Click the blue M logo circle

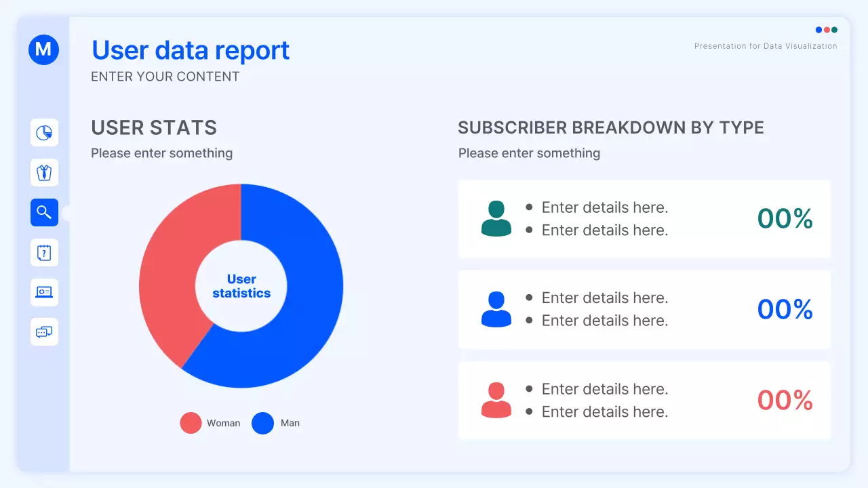(x=44, y=49)
